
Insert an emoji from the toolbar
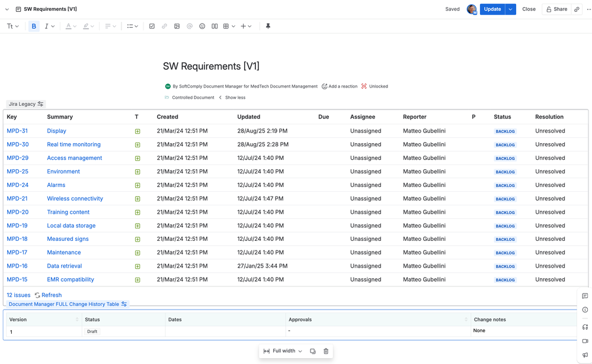202,26
